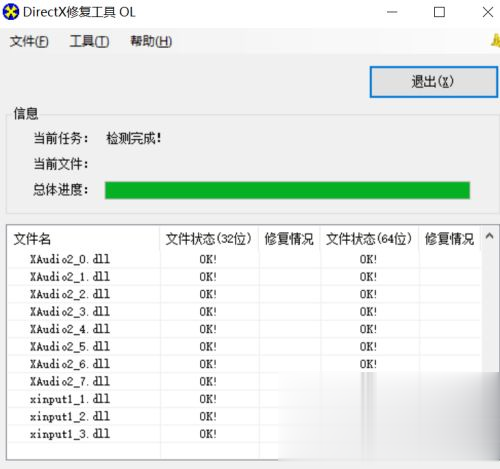Screen dimensions: 500x469
Task: Open the 工具(T) menu
Action: pyautogui.click(x=89, y=42)
